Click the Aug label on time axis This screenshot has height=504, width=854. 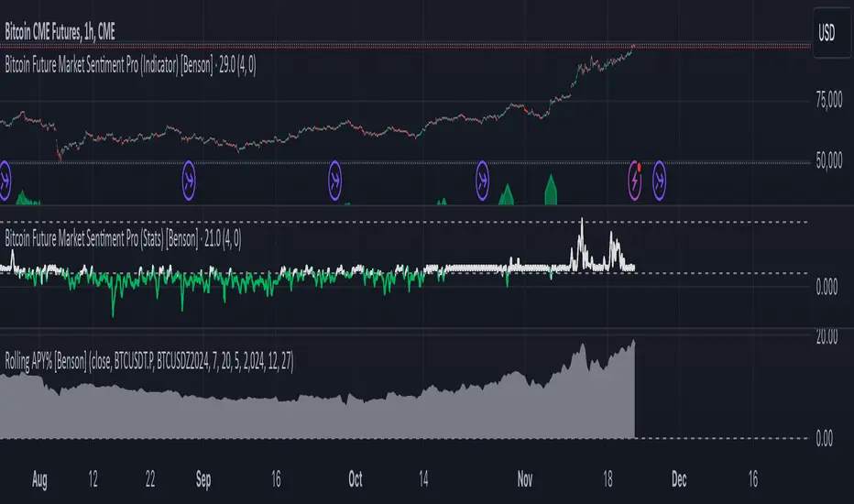pyautogui.click(x=39, y=479)
